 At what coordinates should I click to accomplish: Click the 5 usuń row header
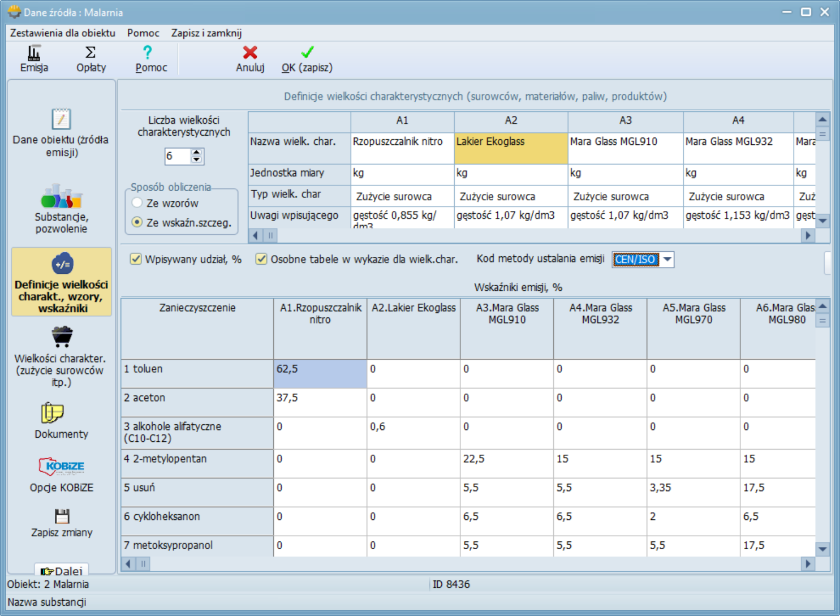point(197,493)
